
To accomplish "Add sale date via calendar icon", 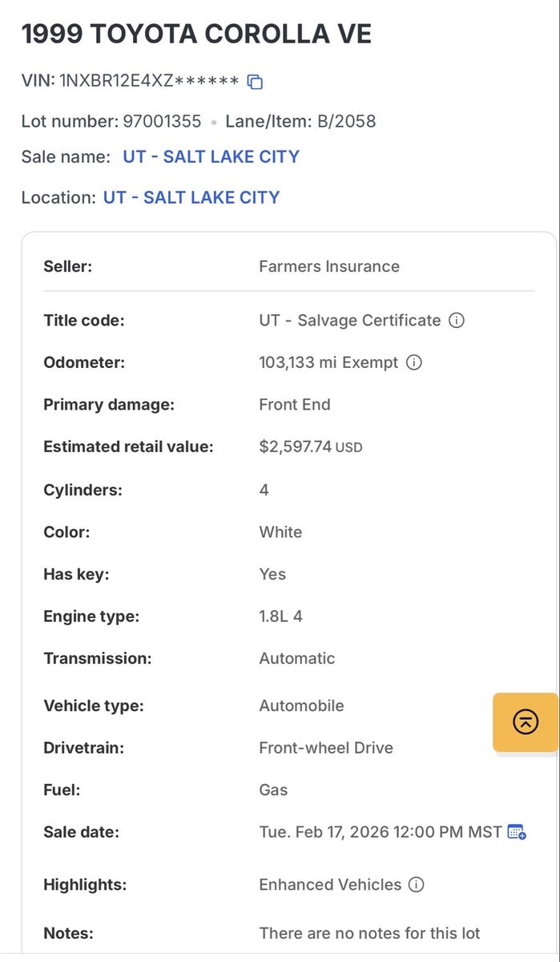I will pyautogui.click(x=517, y=832).
